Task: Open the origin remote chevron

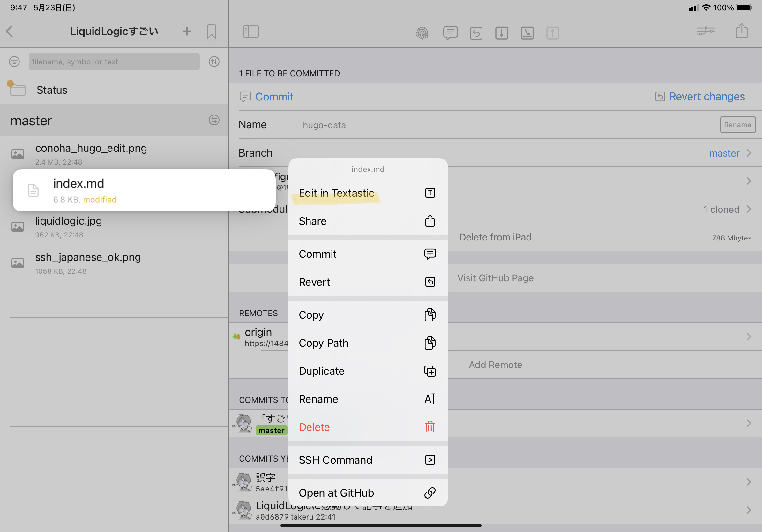Action: [x=748, y=336]
